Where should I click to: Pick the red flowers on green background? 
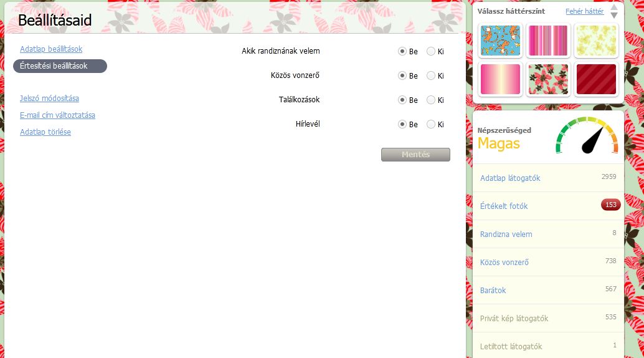click(548, 79)
